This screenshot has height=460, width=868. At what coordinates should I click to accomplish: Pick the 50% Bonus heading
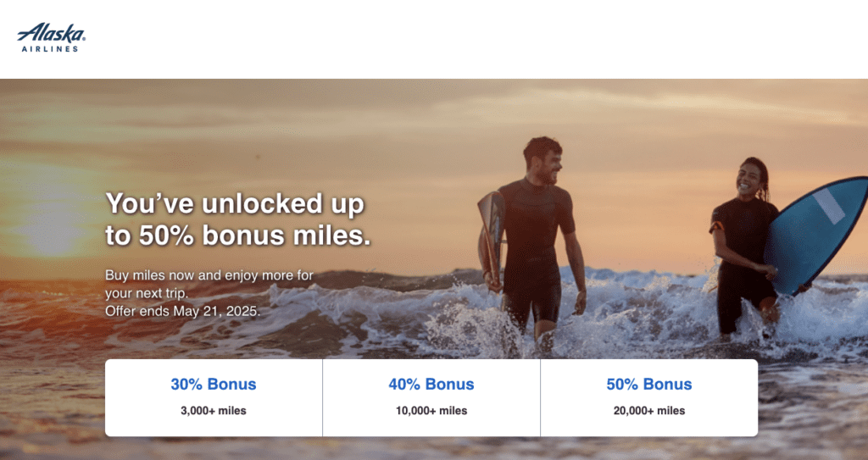click(x=649, y=385)
